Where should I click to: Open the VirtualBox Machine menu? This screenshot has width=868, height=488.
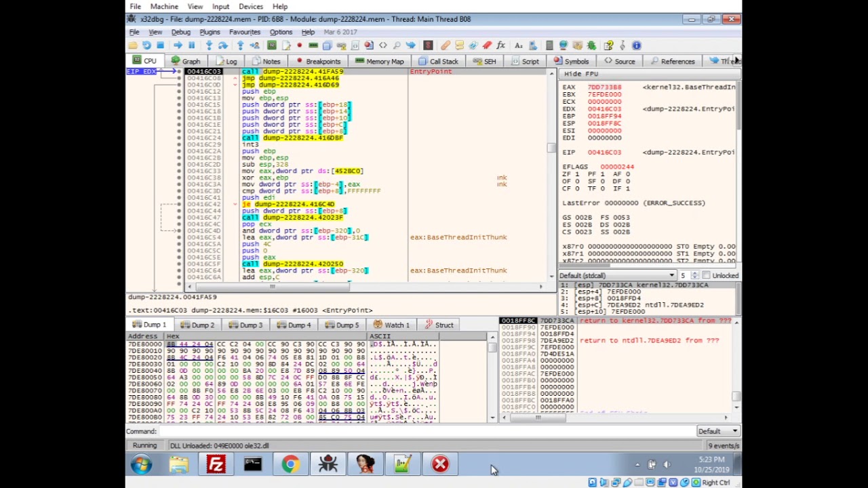coord(164,6)
